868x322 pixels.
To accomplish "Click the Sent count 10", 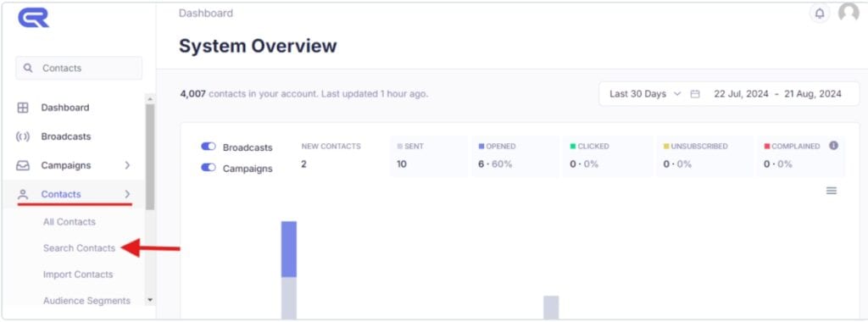I will click(402, 164).
